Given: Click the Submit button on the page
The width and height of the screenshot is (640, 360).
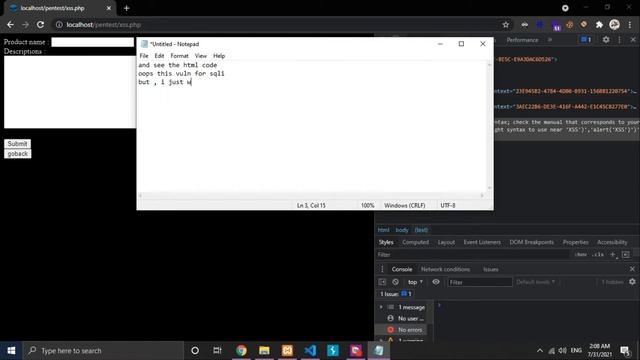Looking at the screenshot, I should [17, 144].
